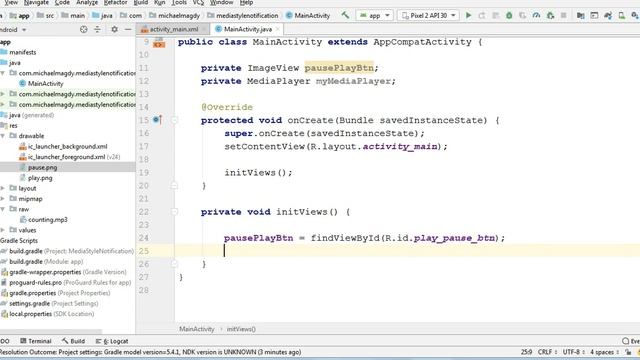Click the locate current file target icon

(84, 29)
